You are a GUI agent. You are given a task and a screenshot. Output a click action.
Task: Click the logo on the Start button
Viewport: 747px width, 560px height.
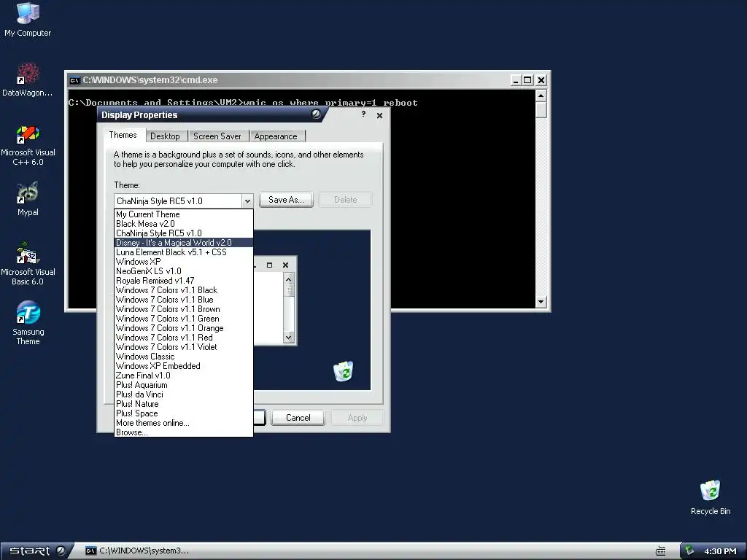point(61,551)
